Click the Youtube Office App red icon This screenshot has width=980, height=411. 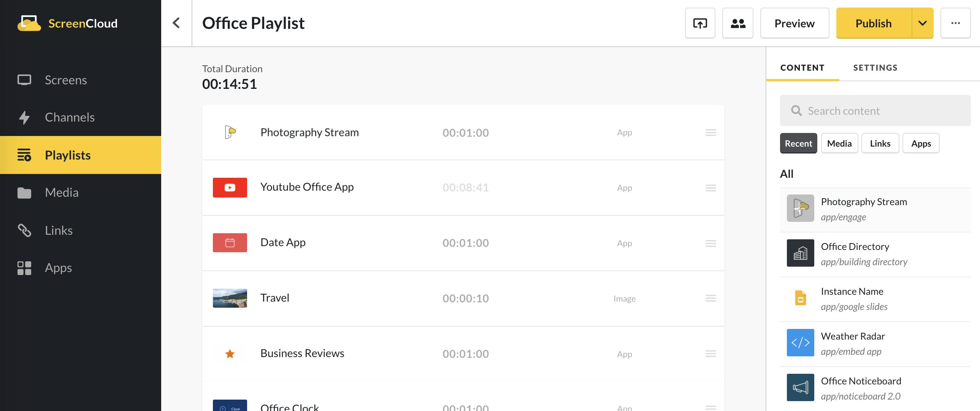click(x=230, y=187)
